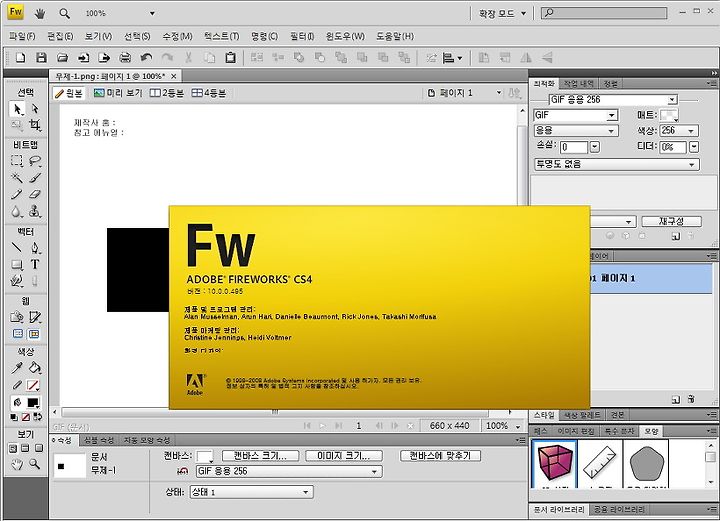
Task: Open the zoom level dropdown in top bar
Action: pos(152,13)
